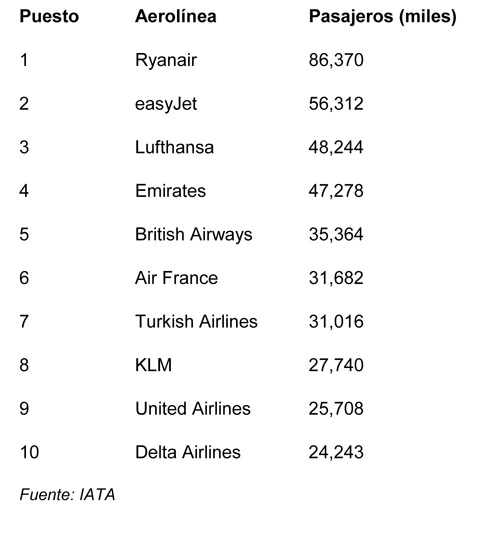Click the Emirates row name

pos(170,191)
